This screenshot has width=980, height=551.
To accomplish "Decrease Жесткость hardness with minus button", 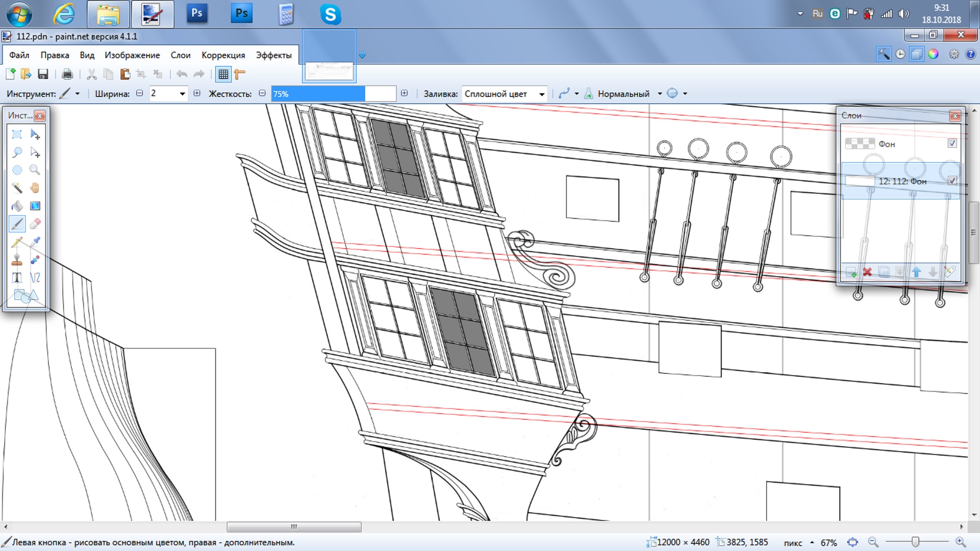I will [x=262, y=93].
